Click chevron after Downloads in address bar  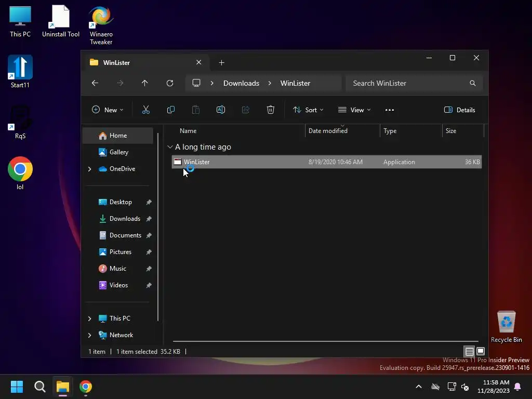270,83
